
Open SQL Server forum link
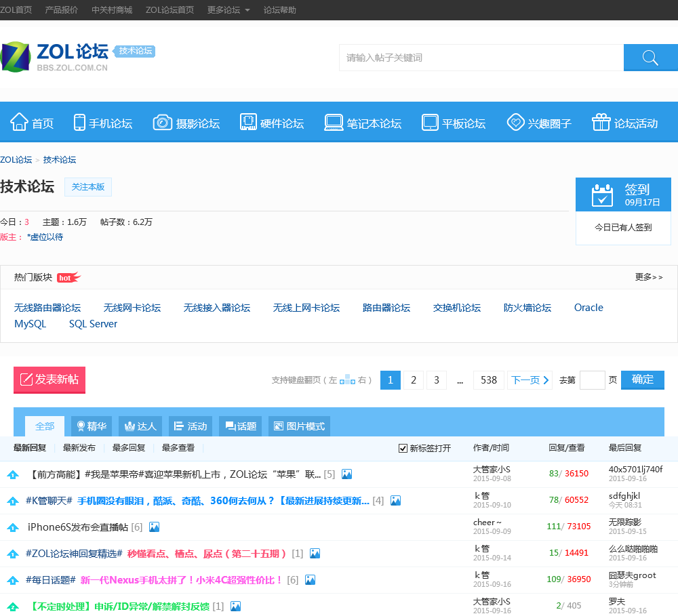pyautogui.click(x=93, y=324)
